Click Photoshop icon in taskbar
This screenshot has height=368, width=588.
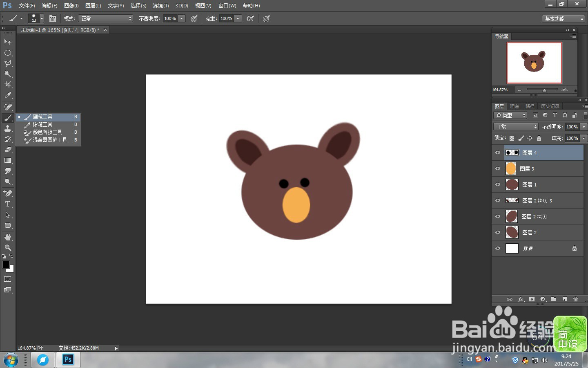[68, 360]
